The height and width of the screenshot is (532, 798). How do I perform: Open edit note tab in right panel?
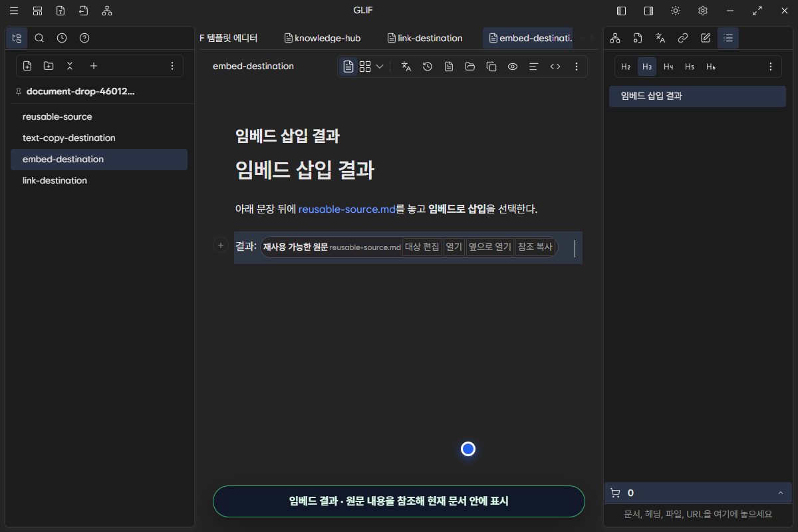tap(706, 38)
